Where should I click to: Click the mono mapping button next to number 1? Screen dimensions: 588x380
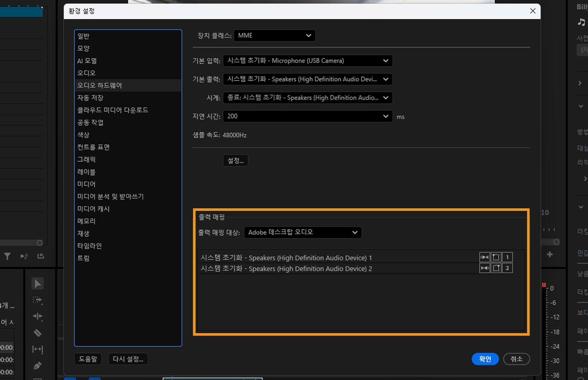pos(496,257)
